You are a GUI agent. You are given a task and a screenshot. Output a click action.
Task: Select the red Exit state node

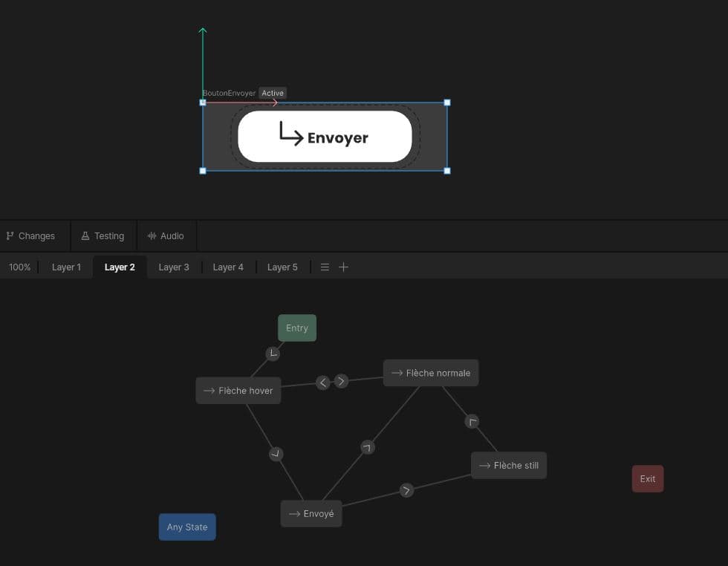click(x=648, y=479)
